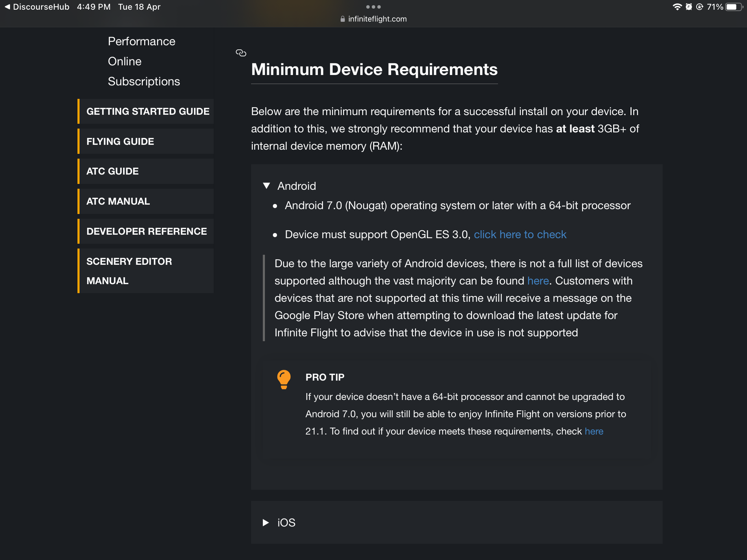Tap the lock icon in address bar
This screenshot has height=560, width=747.
tap(342, 19)
